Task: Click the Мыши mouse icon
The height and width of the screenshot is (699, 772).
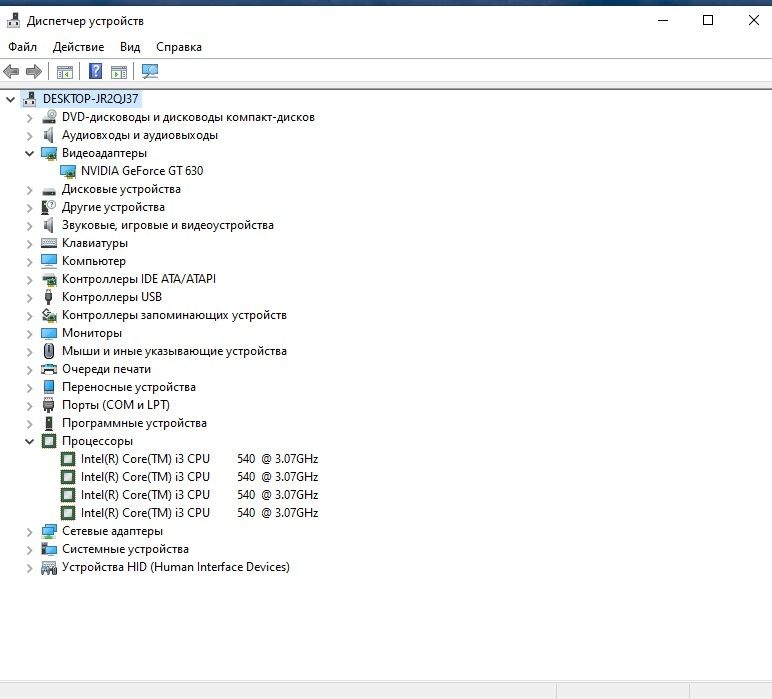Action: [49, 351]
